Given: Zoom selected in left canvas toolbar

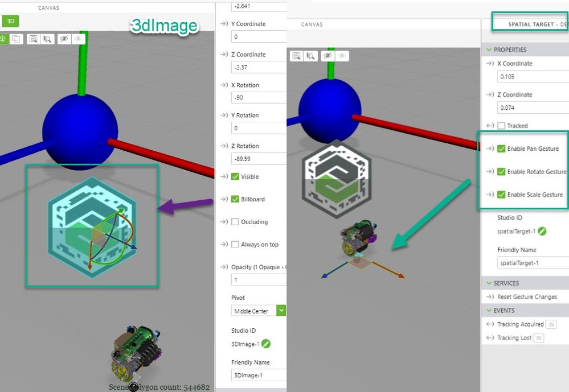Looking at the screenshot, I should [47, 39].
